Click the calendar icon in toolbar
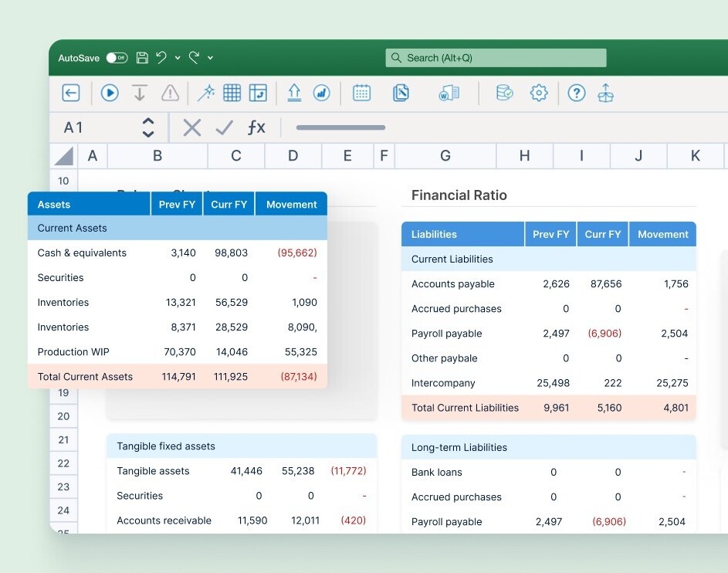This screenshot has height=573, width=728. (361, 93)
